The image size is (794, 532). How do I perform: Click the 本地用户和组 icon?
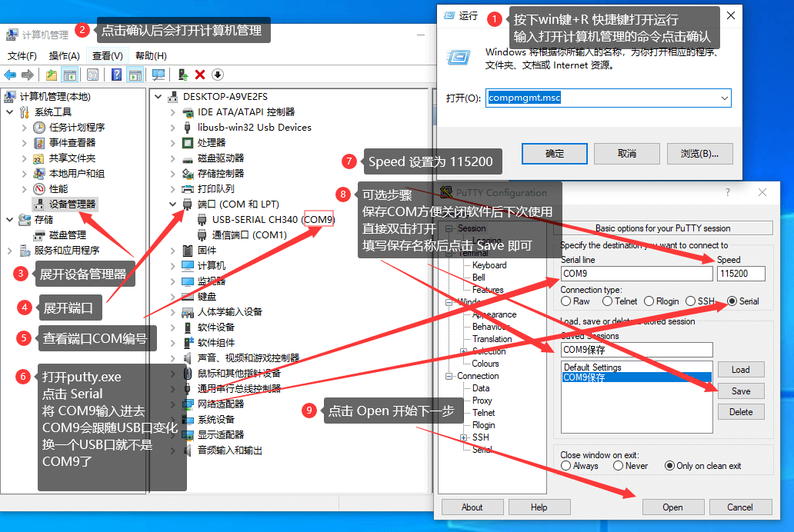39,174
